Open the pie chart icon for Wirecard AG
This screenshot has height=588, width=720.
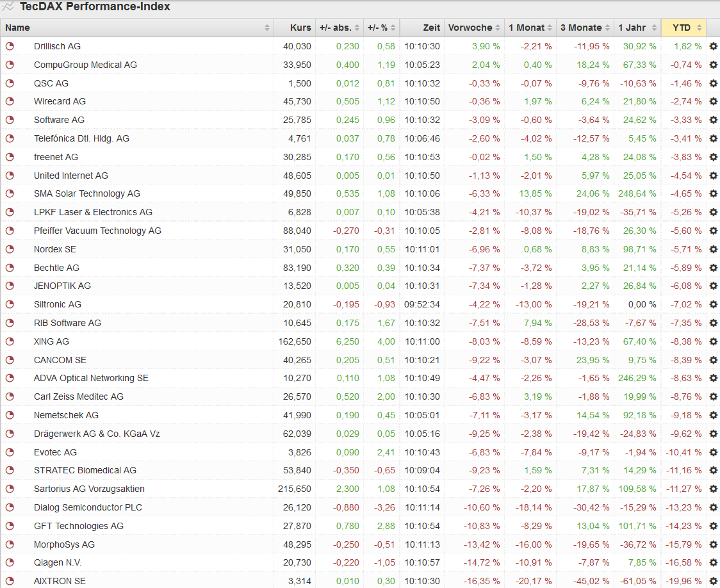click(10, 101)
